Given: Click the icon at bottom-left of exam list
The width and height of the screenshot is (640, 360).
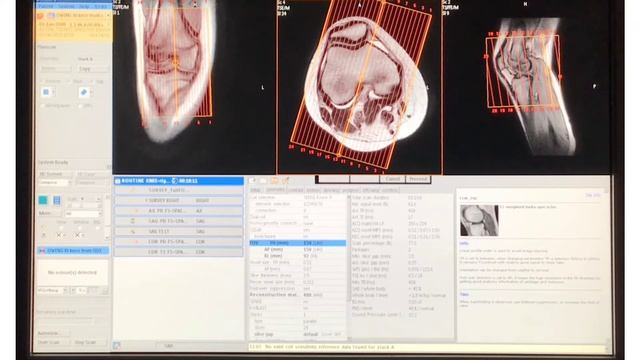Looking at the screenshot, I should coord(117,346).
